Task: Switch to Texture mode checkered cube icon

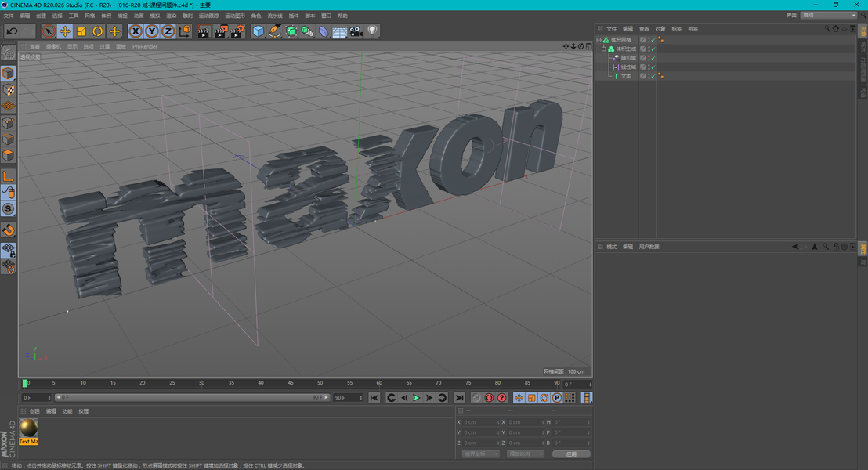Action: (x=9, y=89)
